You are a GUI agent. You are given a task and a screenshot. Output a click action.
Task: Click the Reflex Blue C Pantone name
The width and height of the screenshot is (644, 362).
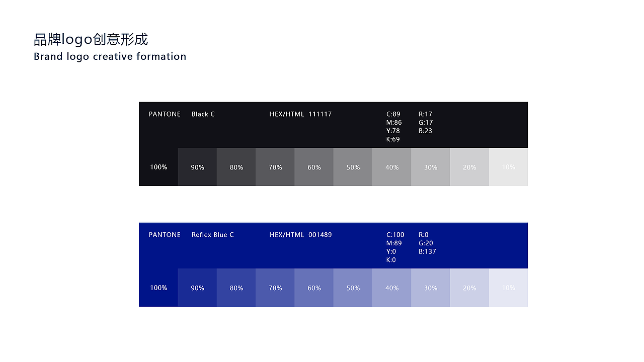click(213, 235)
